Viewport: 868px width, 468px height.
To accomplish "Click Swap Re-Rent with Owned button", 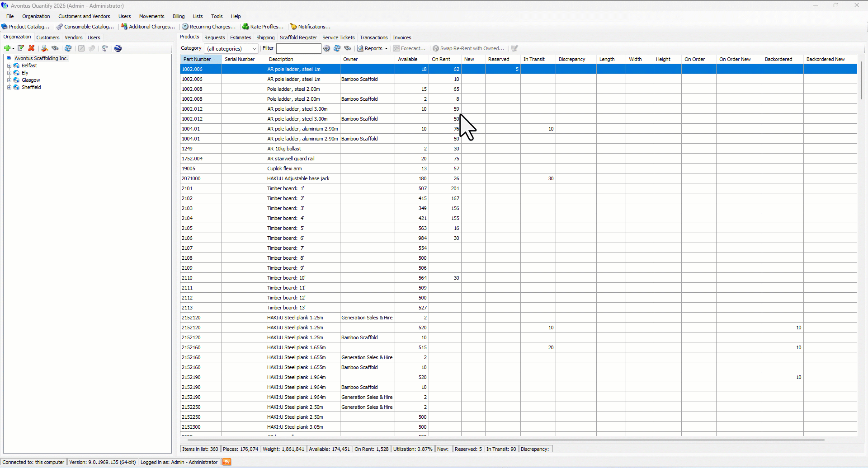I will click(468, 48).
